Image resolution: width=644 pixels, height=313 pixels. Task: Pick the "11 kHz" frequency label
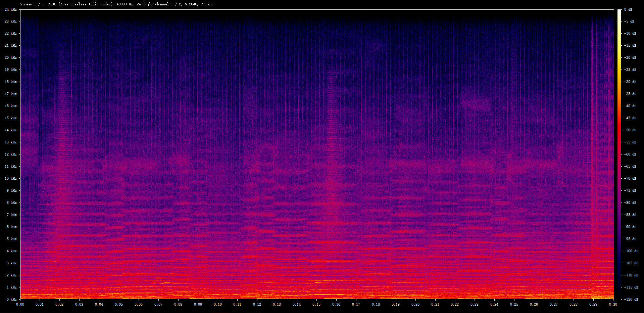click(10, 166)
